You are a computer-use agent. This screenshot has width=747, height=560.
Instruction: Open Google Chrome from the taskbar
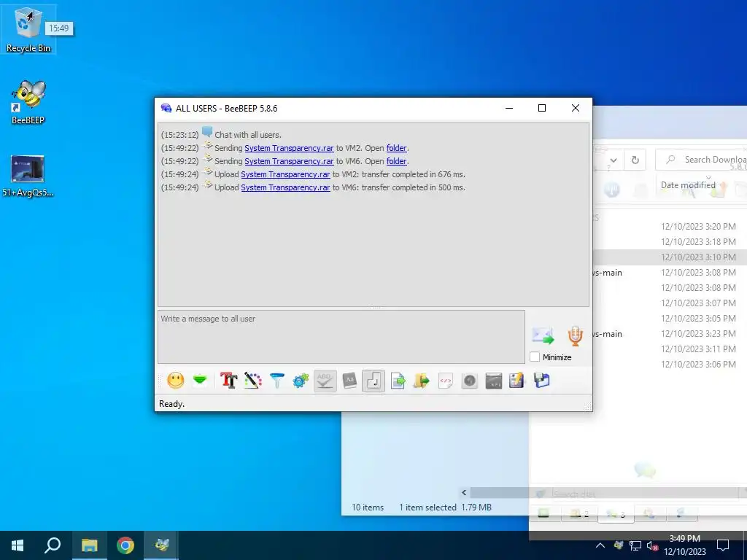click(x=125, y=545)
